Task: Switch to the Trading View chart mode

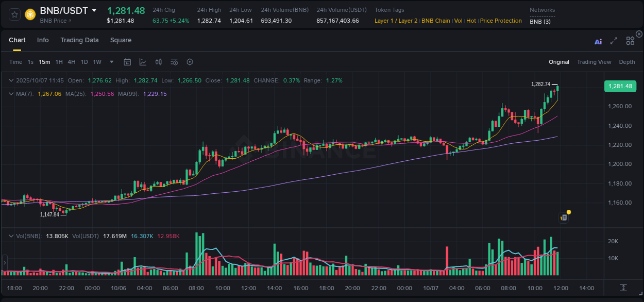Action: click(594, 62)
